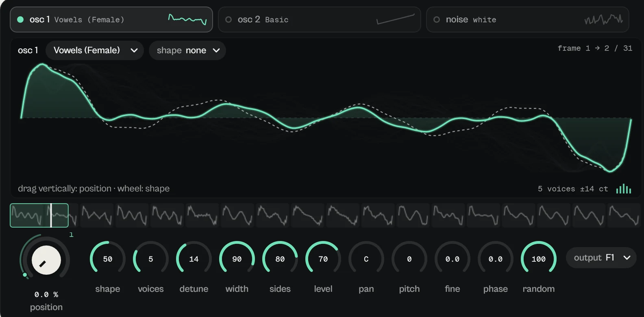
Task: Switch to the noise white tab
Action: [x=528, y=20]
